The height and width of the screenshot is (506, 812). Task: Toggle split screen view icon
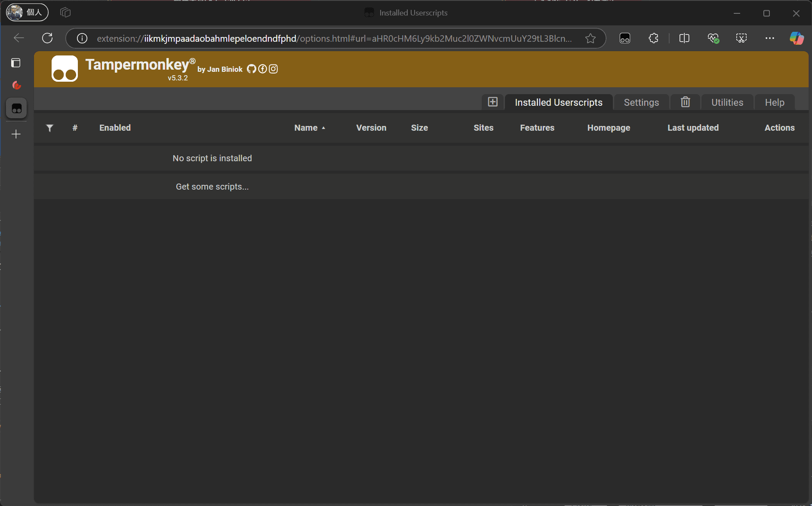pyautogui.click(x=684, y=38)
